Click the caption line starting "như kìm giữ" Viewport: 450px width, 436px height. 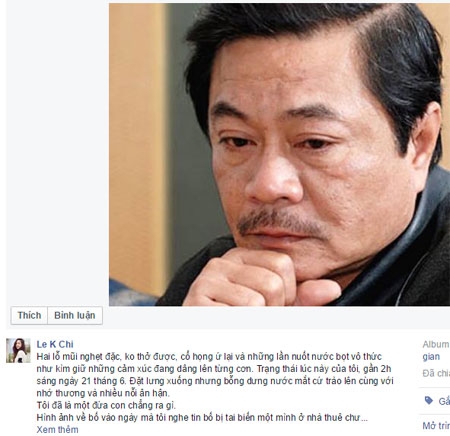pos(214,369)
